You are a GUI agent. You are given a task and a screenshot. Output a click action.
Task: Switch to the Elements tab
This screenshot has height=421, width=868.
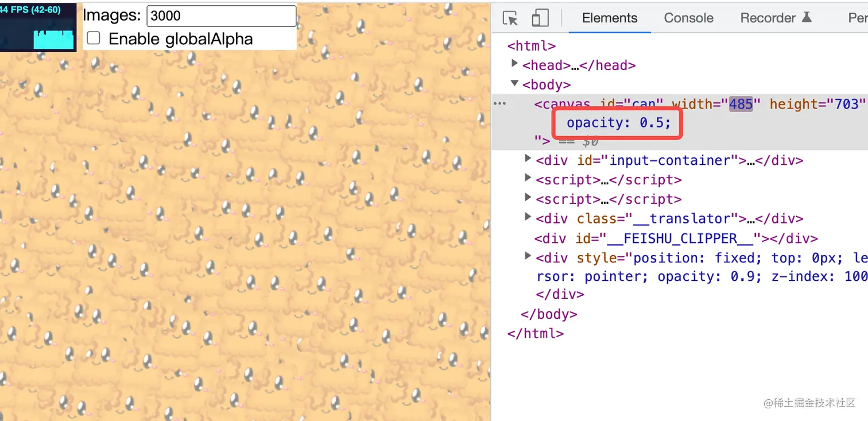click(x=610, y=18)
